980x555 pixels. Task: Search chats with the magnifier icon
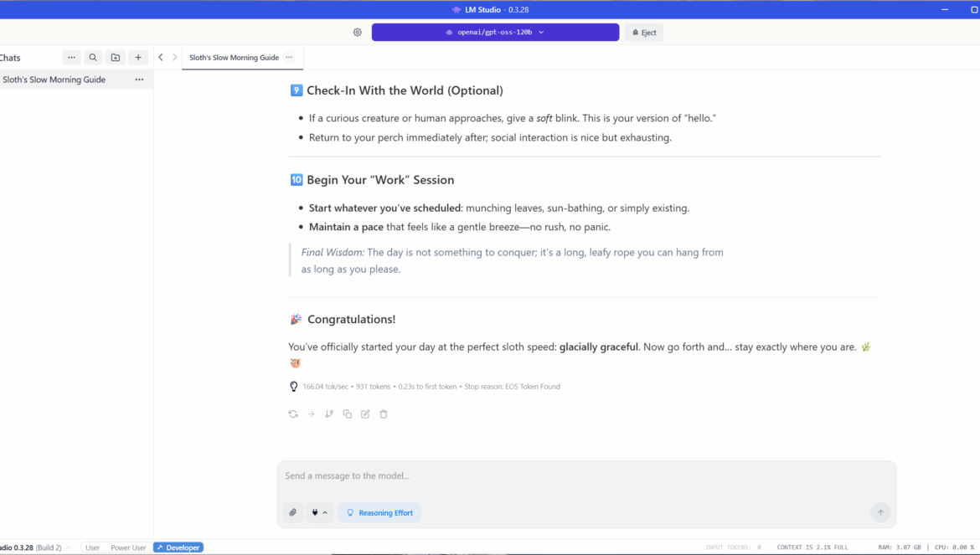pyautogui.click(x=93, y=58)
